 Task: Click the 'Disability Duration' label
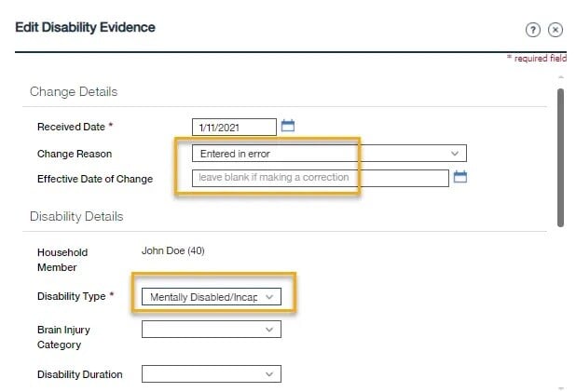(x=80, y=374)
